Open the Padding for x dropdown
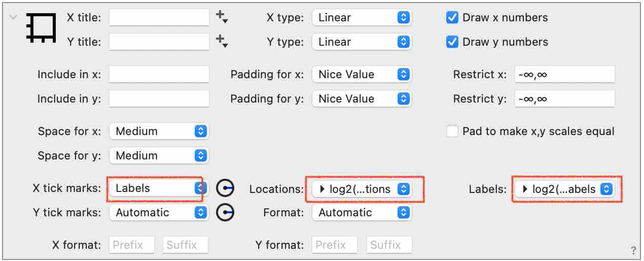644x261 pixels. pos(362,75)
